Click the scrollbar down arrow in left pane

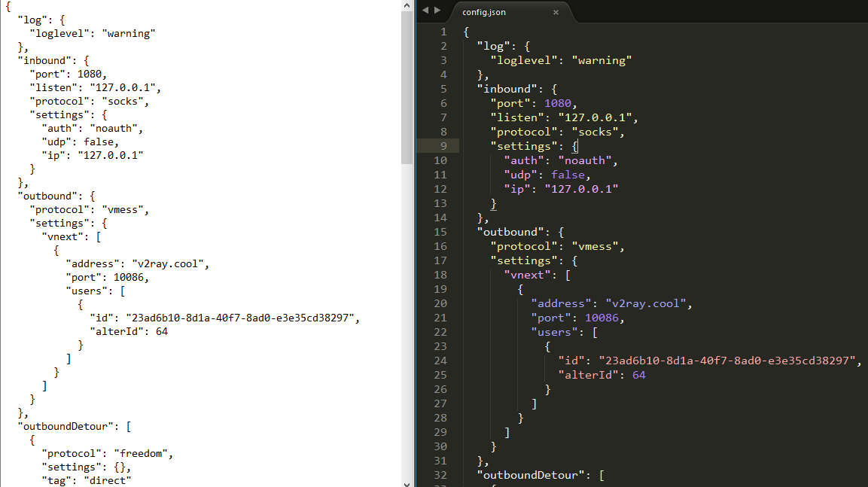[407, 482]
